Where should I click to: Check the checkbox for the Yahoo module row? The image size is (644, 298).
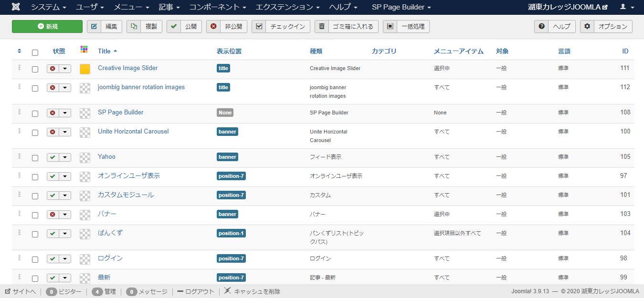34,157
